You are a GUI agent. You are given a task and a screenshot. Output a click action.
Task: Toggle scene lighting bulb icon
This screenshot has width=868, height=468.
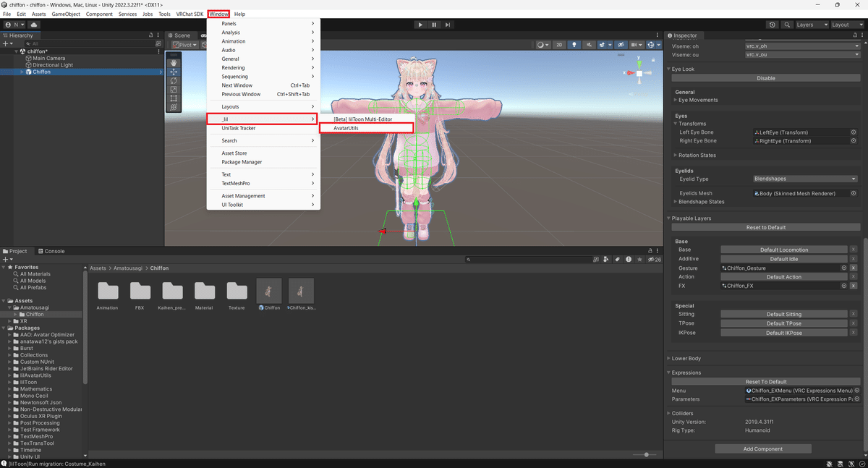tap(574, 45)
